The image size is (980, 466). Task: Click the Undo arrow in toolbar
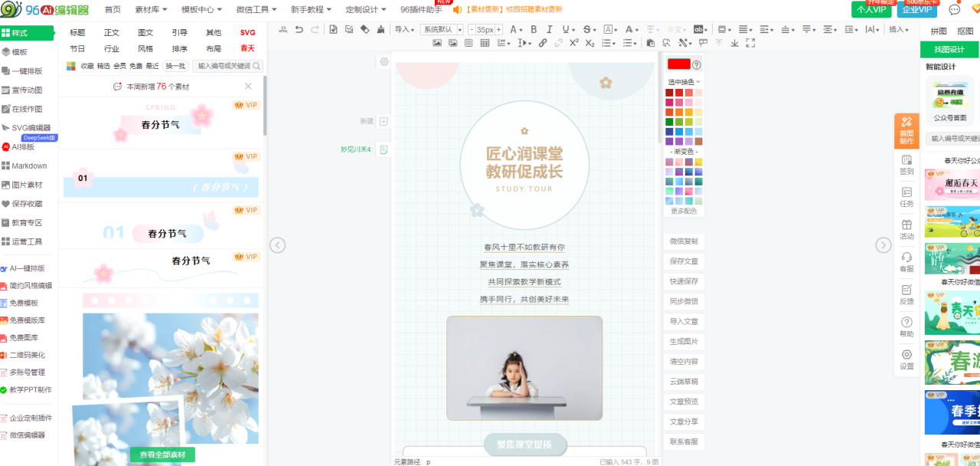click(299, 29)
